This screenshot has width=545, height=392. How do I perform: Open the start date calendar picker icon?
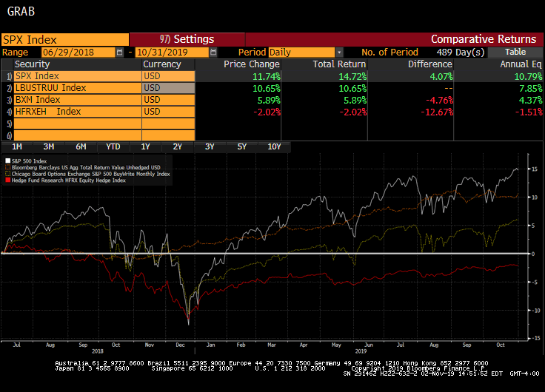point(119,52)
